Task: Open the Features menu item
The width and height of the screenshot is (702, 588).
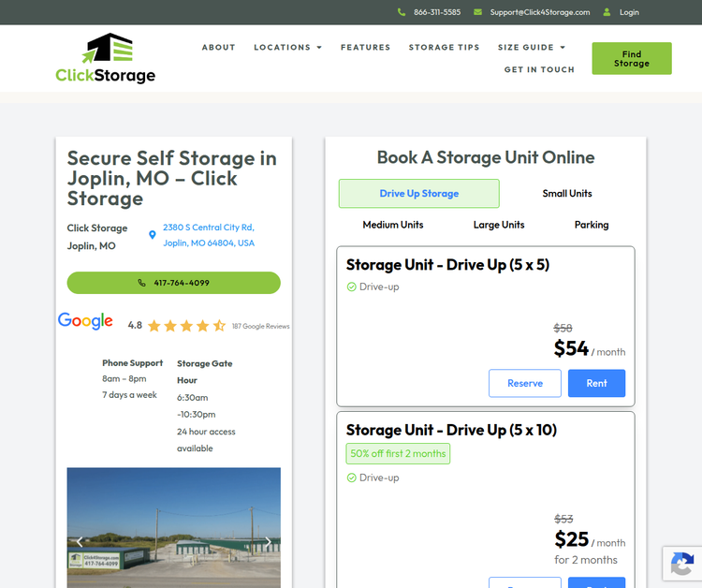Action: (365, 48)
